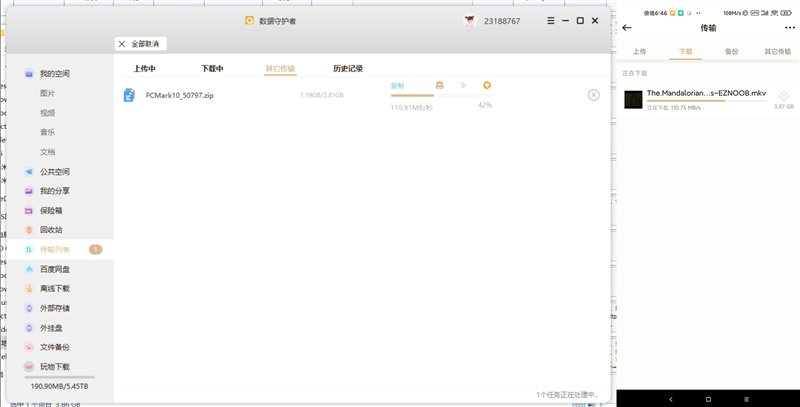Open the hamburger menu in title bar
800x407 pixels.
tap(550, 20)
